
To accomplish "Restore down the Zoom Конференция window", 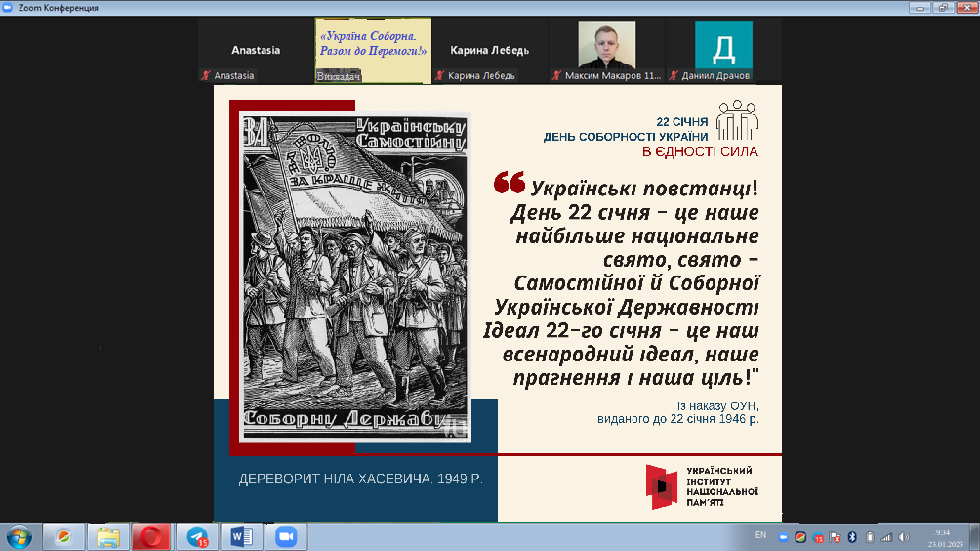I will (943, 8).
